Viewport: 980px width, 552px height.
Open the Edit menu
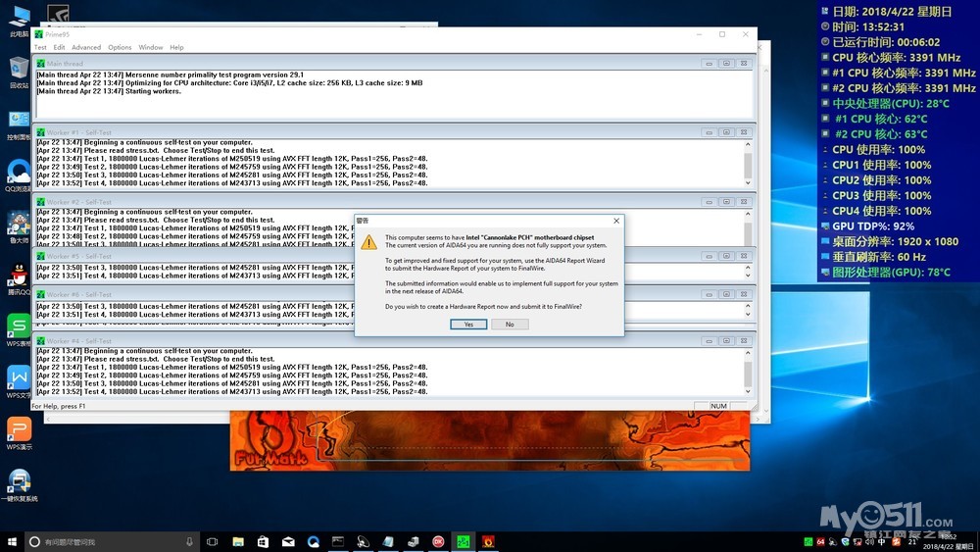click(x=59, y=47)
